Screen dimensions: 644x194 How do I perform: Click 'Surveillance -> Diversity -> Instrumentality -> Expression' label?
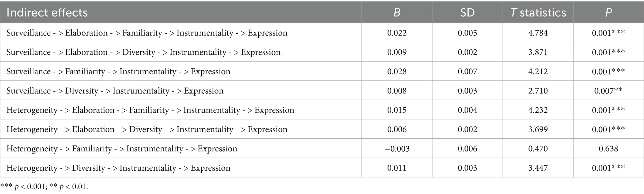115,91
